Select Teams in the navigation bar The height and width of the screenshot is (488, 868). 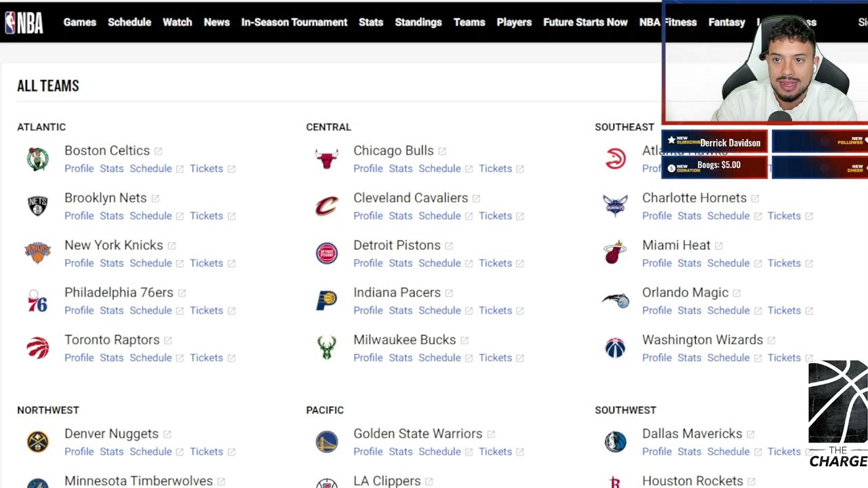point(469,22)
